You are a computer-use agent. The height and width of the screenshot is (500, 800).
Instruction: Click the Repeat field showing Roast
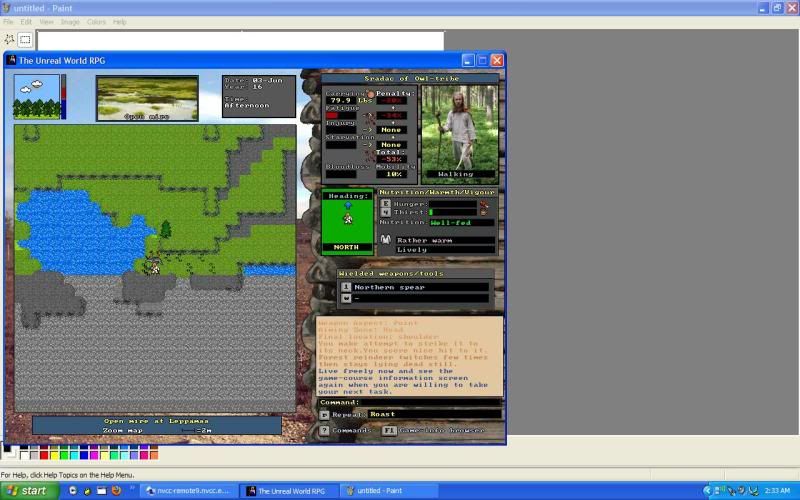tap(434, 414)
